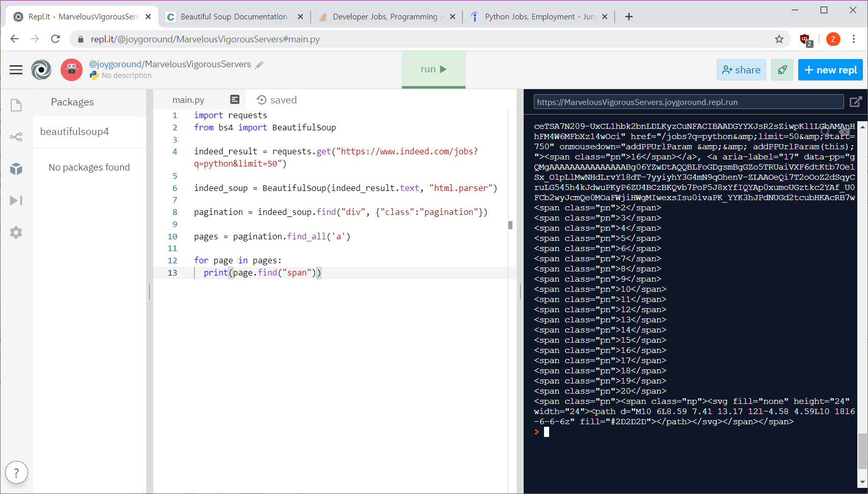
Task: Click the pagination find line of code
Action: click(341, 212)
